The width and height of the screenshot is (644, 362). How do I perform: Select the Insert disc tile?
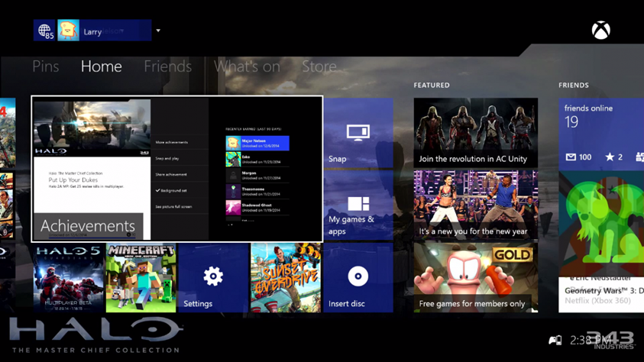point(358,277)
